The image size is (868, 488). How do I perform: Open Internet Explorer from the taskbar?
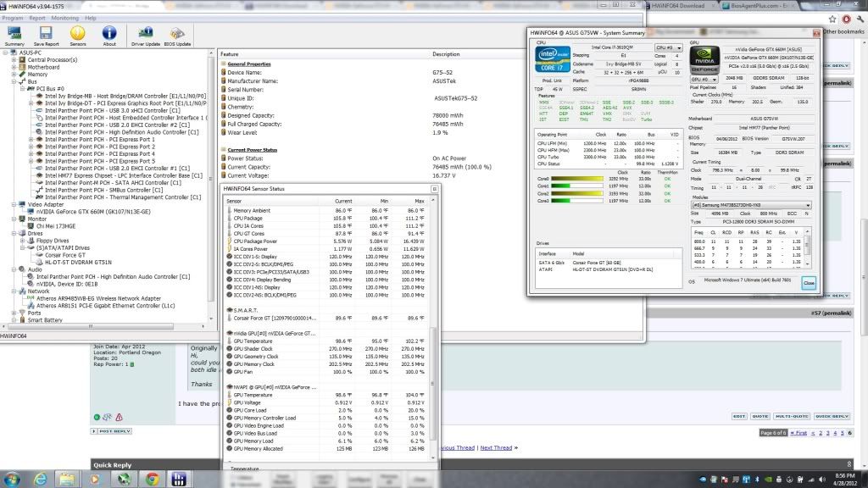(x=41, y=480)
